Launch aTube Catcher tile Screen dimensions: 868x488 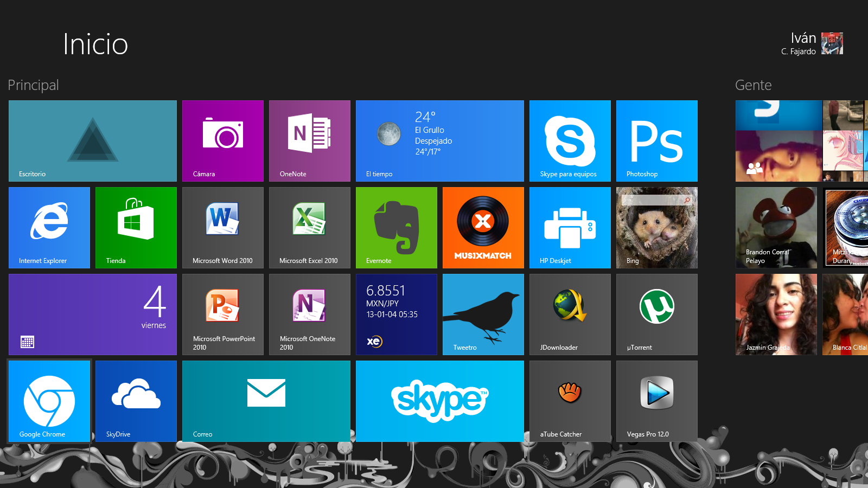coord(570,401)
